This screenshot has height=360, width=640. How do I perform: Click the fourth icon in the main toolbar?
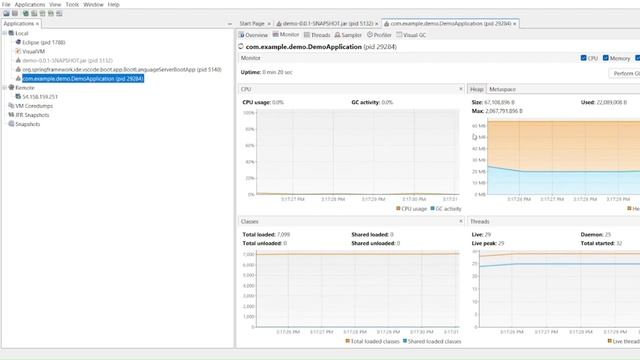pos(34,13)
